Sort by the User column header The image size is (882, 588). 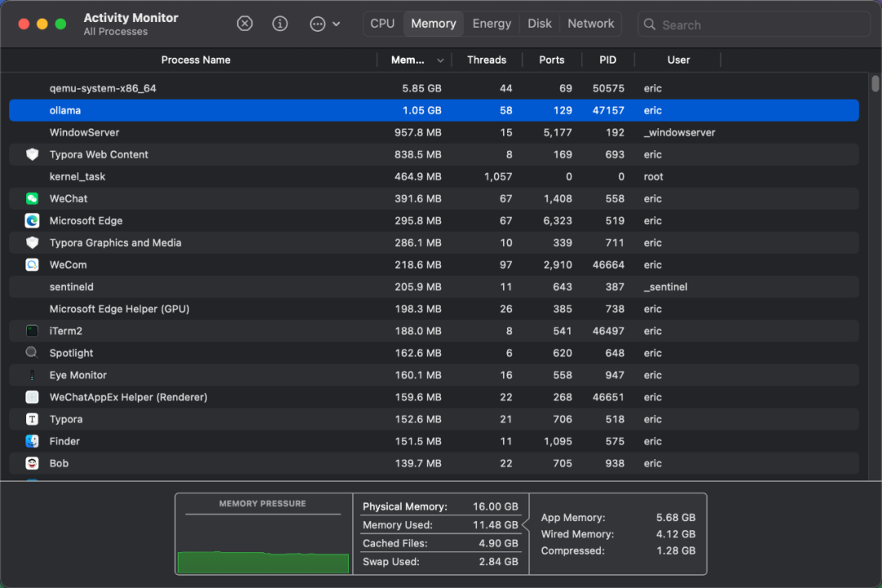click(679, 60)
